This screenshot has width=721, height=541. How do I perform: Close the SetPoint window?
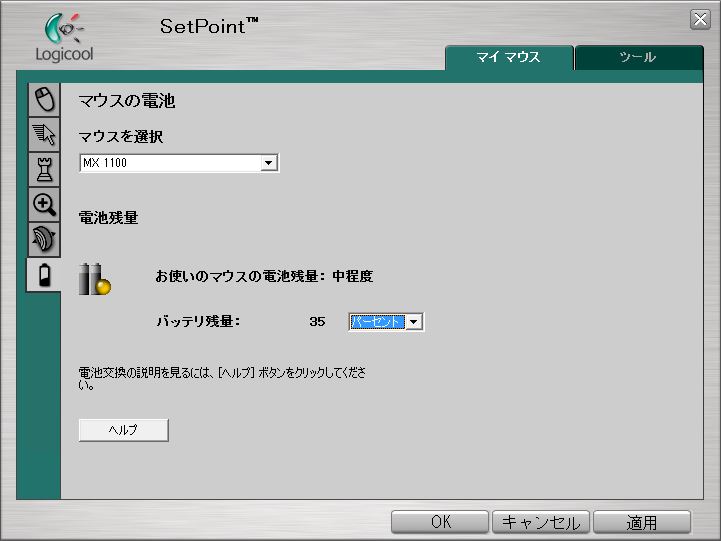click(x=700, y=20)
